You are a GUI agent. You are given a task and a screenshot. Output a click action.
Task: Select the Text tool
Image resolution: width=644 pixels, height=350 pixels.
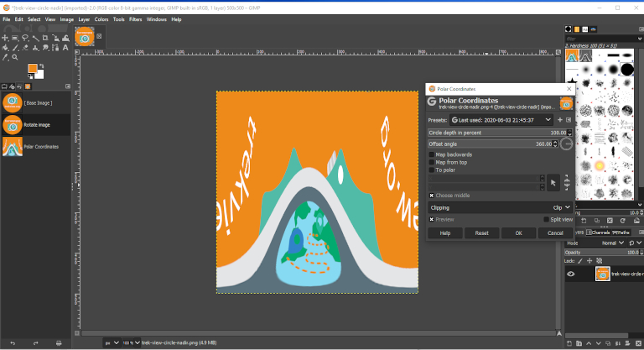point(65,48)
